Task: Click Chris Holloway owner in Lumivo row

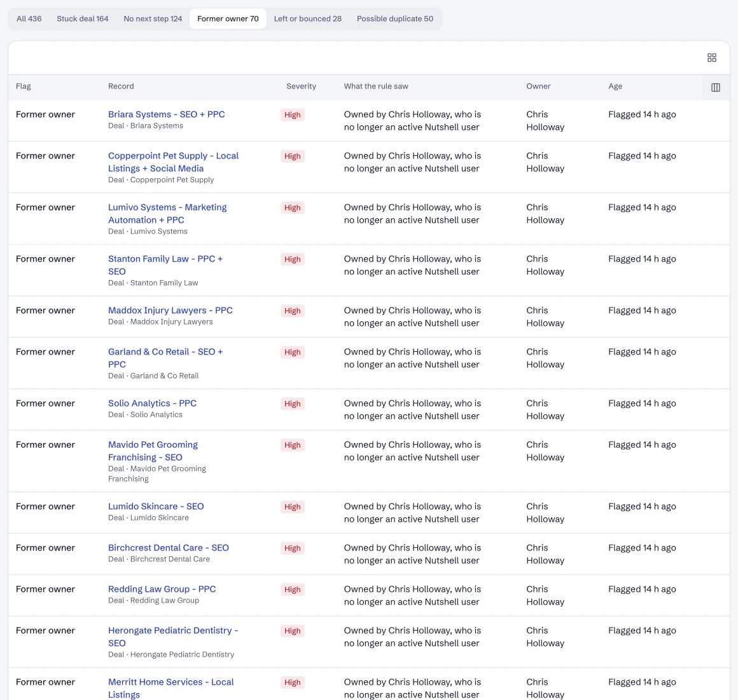Action: [545, 214]
